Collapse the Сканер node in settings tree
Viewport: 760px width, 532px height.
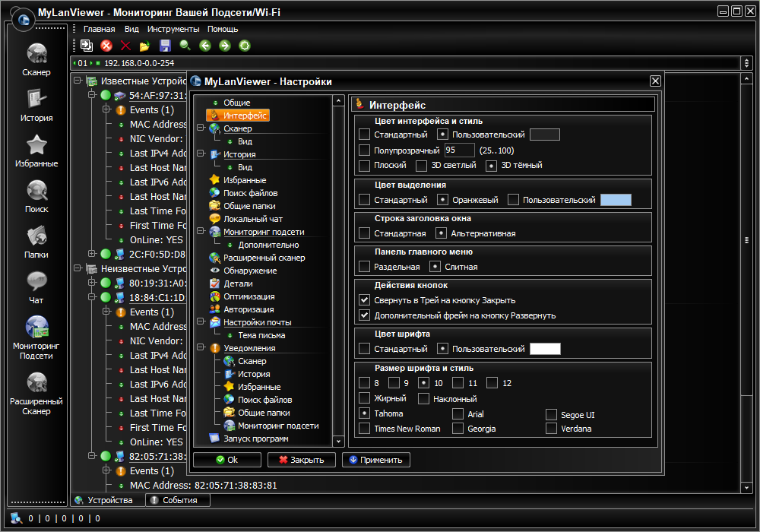(201, 128)
